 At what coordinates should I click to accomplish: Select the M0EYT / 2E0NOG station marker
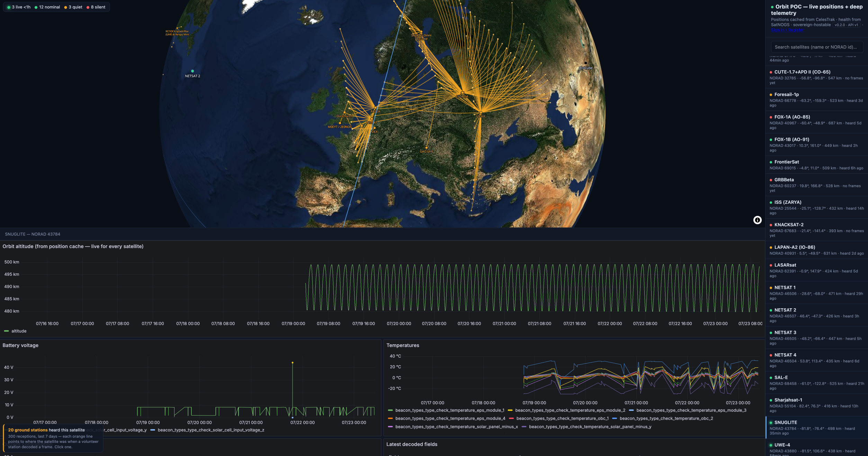pyautogui.click(x=340, y=123)
